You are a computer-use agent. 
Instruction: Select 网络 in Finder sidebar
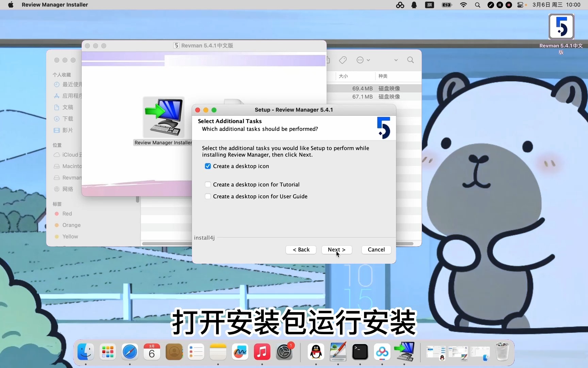point(64,189)
